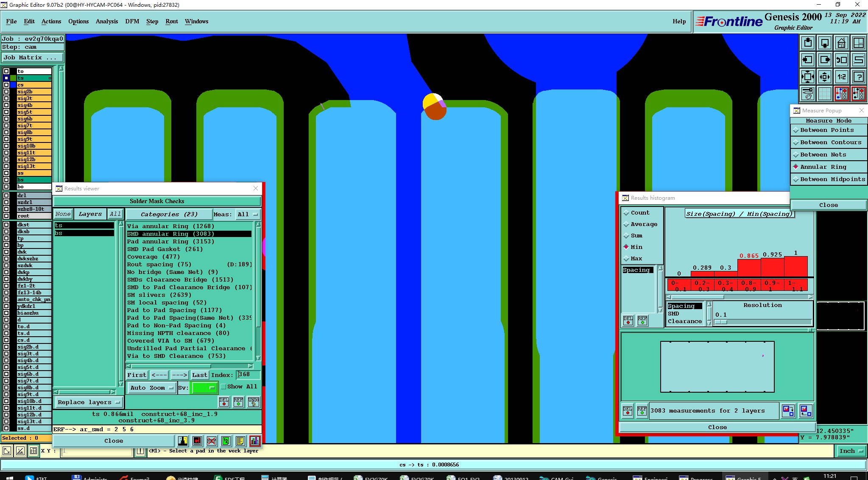The height and width of the screenshot is (480, 868).
Task: Click the wrench and palette tools icon
Action: [808, 94]
